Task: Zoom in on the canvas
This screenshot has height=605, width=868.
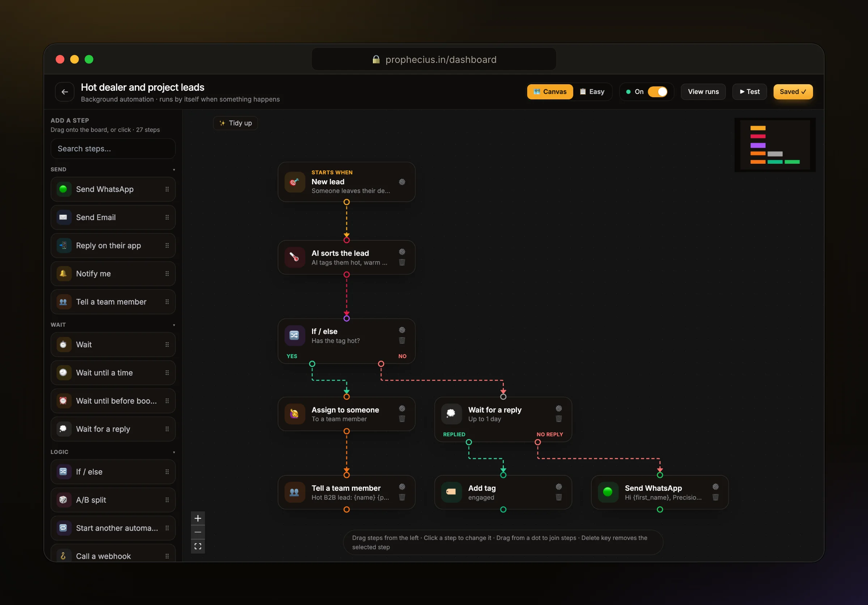Action: [198, 518]
